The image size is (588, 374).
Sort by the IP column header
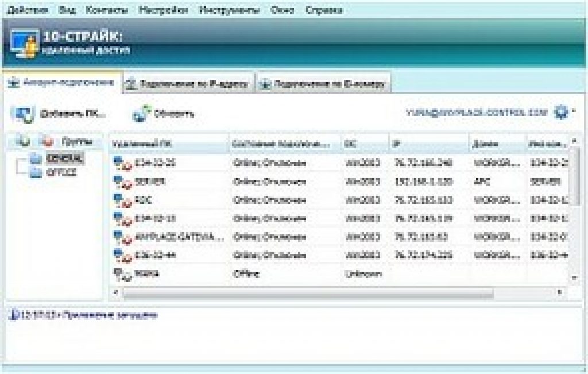point(428,144)
